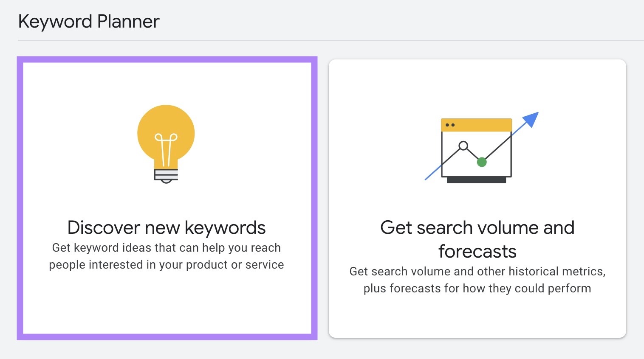Image resolution: width=644 pixels, height=359 pixels.
Task: Click the 'Get search volume and forecasts' title text
Action: coord(477,239)
